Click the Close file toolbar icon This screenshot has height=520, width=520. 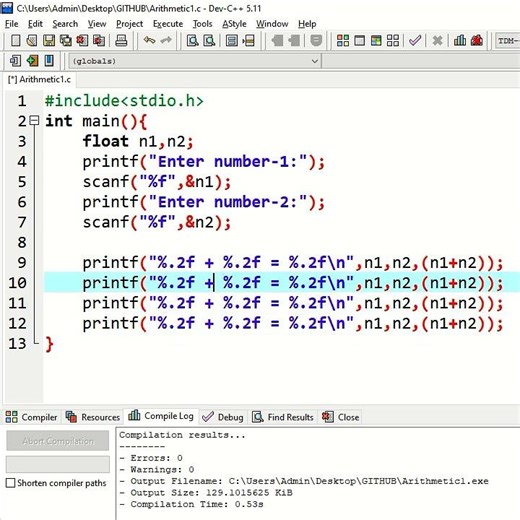pyautogui.click(x=82, y=41)
